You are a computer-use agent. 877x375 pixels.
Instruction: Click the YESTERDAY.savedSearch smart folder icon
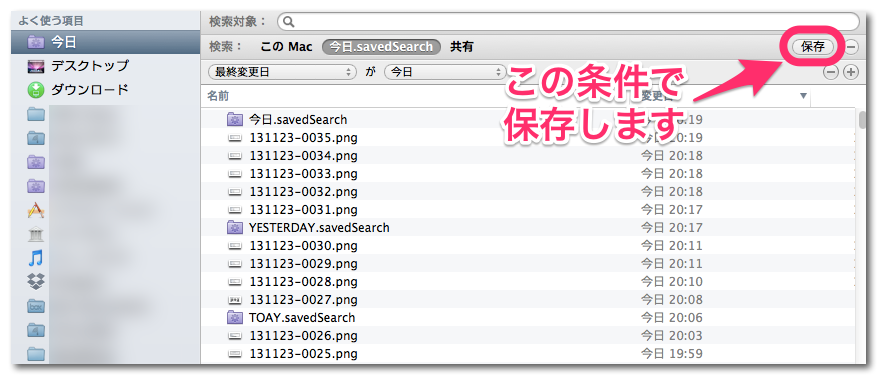pos(234,228)
